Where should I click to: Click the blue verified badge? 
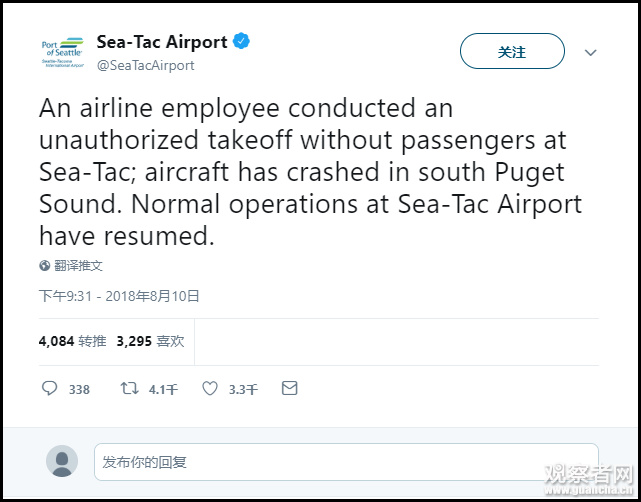242,42
